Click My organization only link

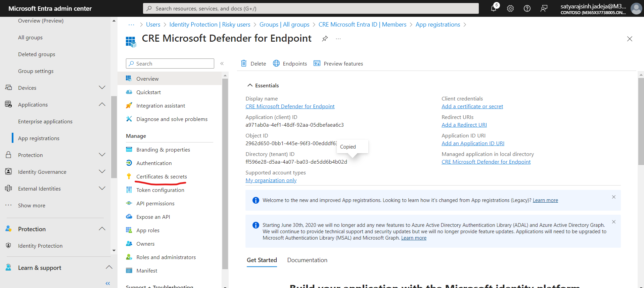(271, 180)
